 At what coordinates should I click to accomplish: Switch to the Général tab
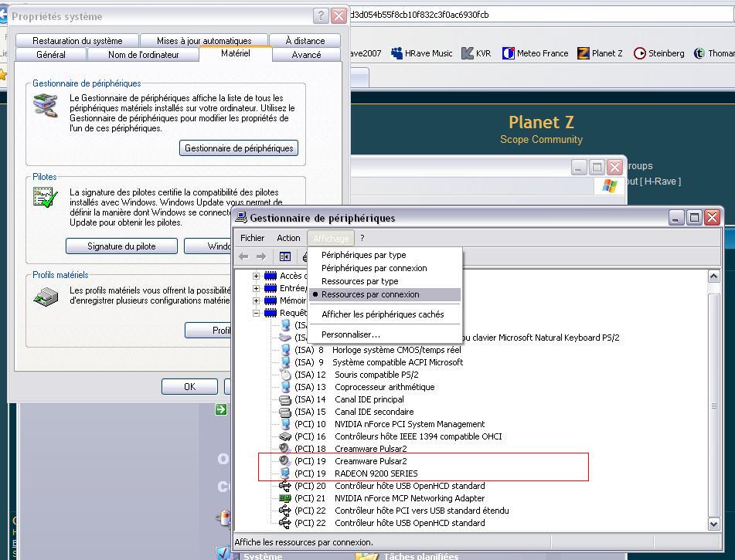(x=51, y=54)
